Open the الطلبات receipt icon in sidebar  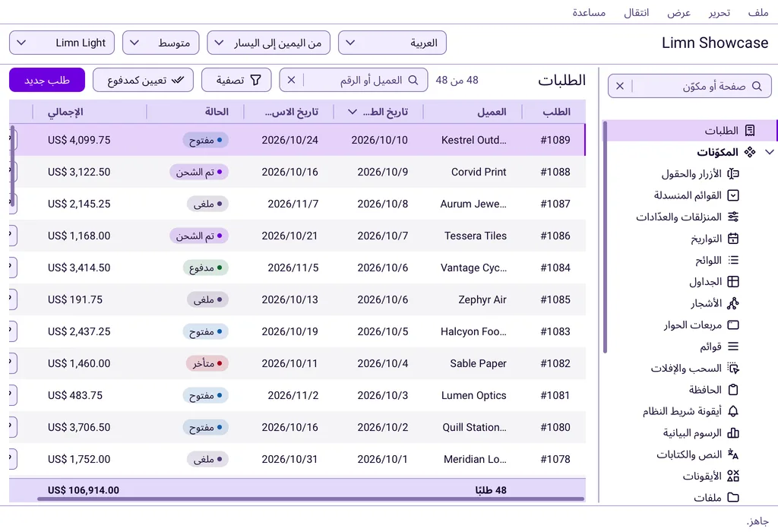750,131
